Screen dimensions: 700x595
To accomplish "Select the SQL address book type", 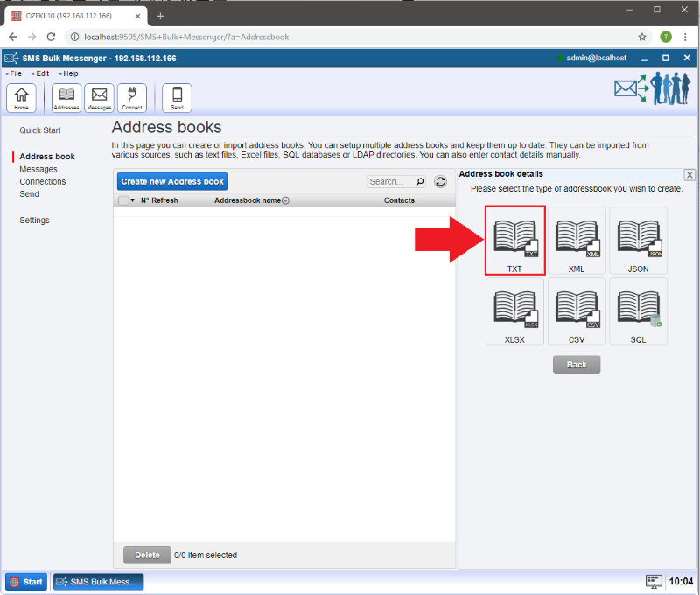I will pyautogui.click(x=638, y=311).
